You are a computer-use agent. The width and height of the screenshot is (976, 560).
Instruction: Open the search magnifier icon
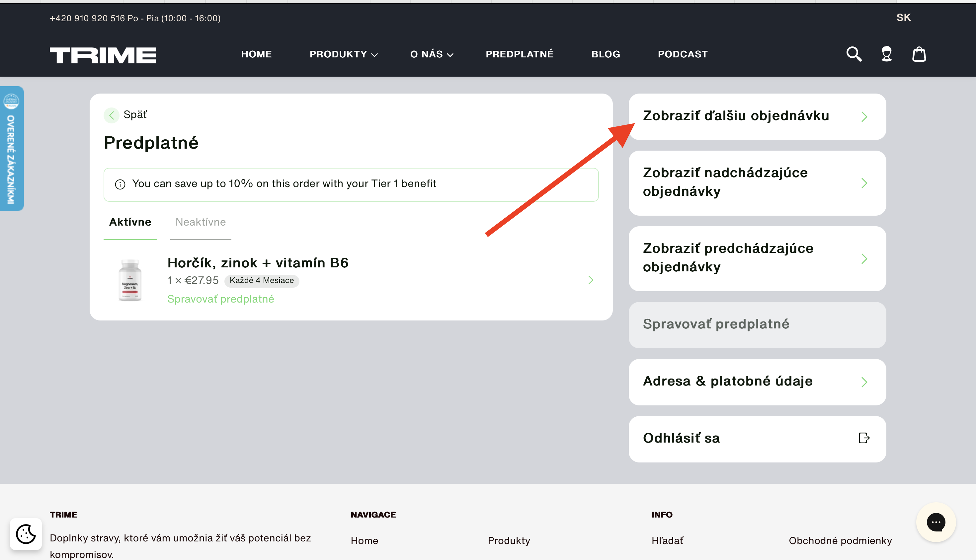point(854,54)
